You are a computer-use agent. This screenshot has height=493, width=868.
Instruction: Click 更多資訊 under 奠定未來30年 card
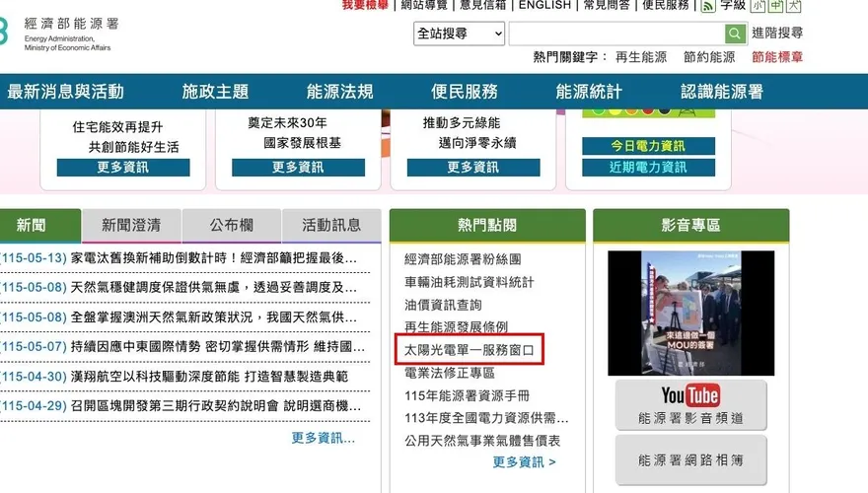coord(298,167)
